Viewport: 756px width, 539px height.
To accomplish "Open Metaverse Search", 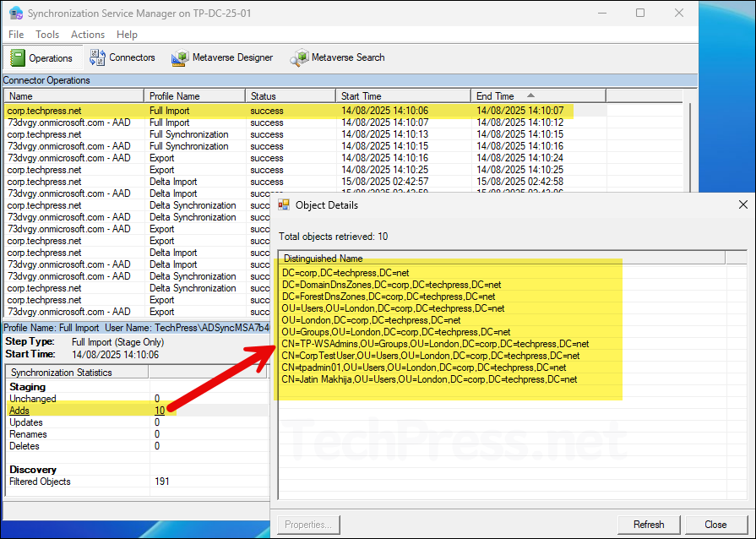I will [337, 57].
